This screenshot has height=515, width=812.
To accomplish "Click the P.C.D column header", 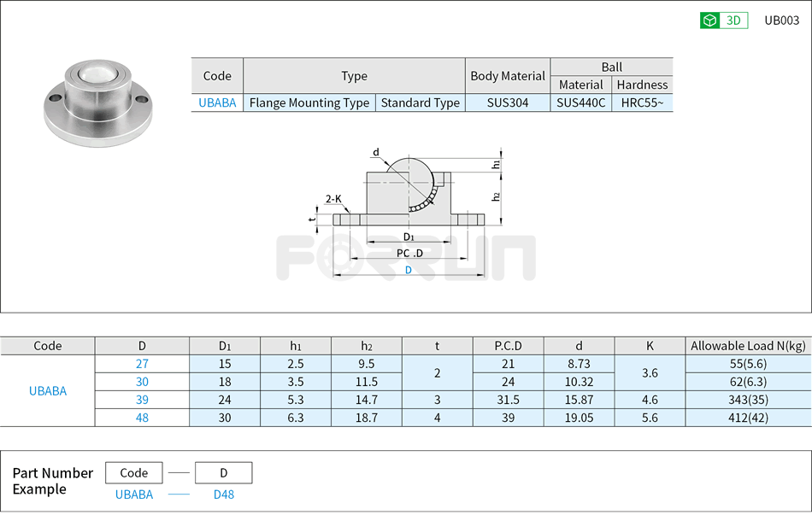I will click(x=508, y=346).
